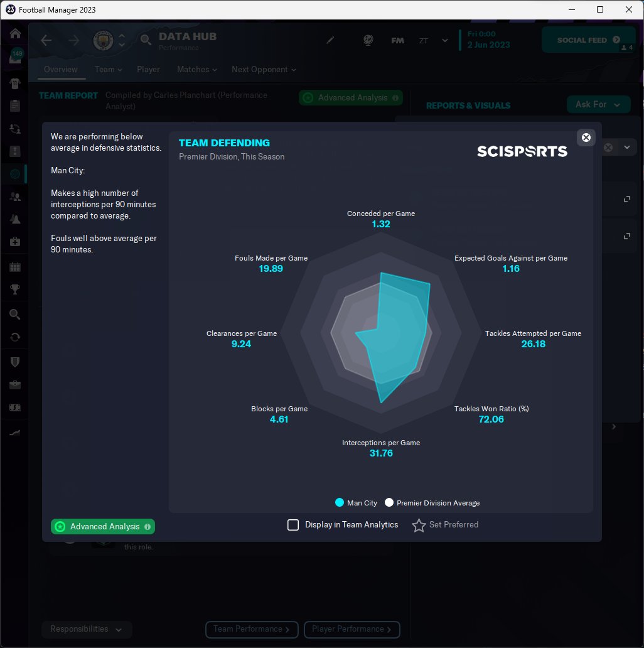Expand second report card in Reports panel
The height and width of the screenshot is (648, 644).
626,236
